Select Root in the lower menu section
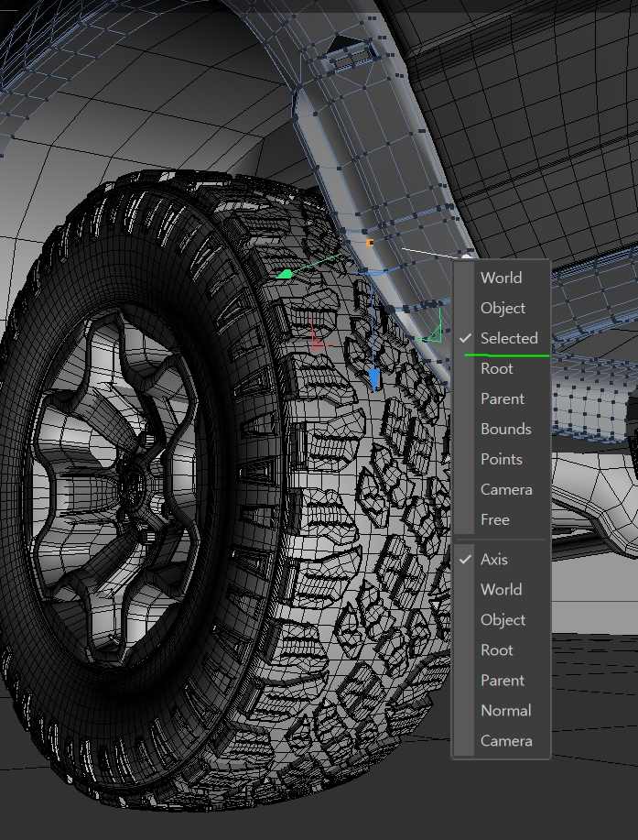Image resolution: width=638 pixels, height=840 pixels. coord(502,649)
